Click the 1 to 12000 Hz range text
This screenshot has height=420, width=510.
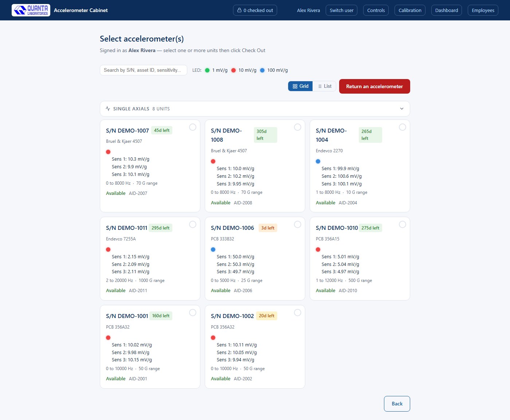tap(329, 280)
